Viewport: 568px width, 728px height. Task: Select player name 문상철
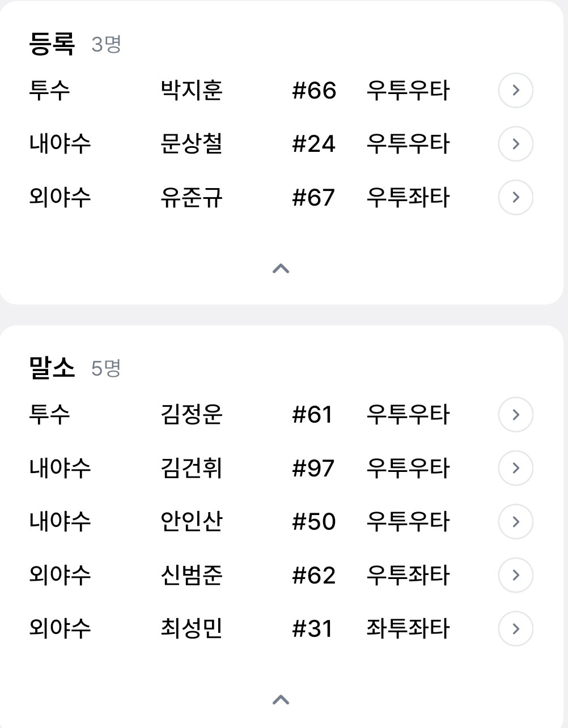[192, 144]
